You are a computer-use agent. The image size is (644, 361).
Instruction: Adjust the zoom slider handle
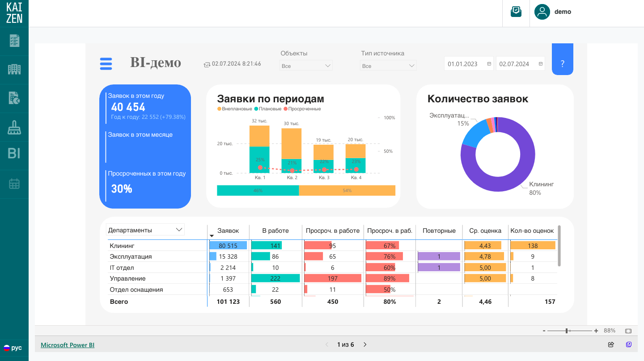(567, 331)
